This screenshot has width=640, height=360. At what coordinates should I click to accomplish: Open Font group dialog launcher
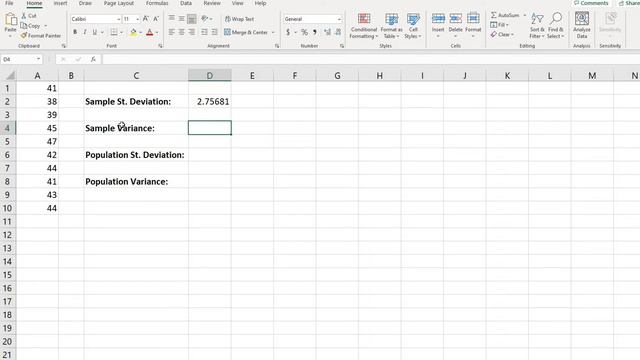coord(160,46)
